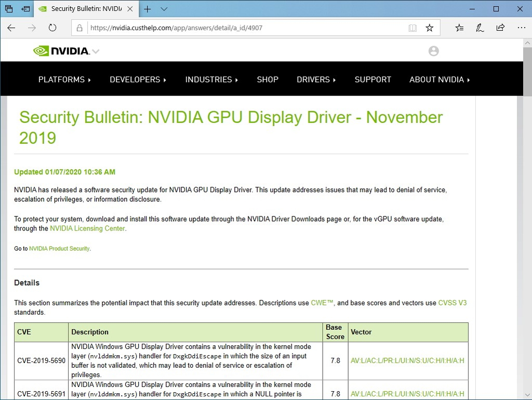Open the Favorites hub icon
The image size is (532, 400).
click(x=459, y=28)
